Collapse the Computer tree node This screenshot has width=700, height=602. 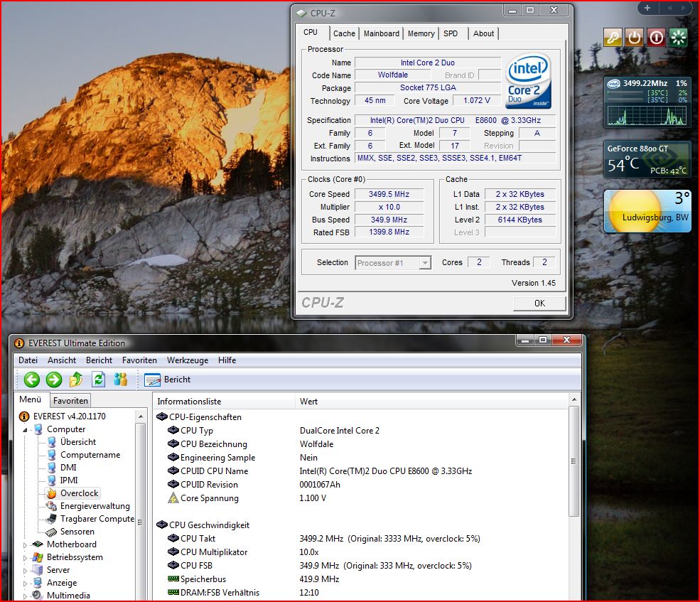pos(25,430)
